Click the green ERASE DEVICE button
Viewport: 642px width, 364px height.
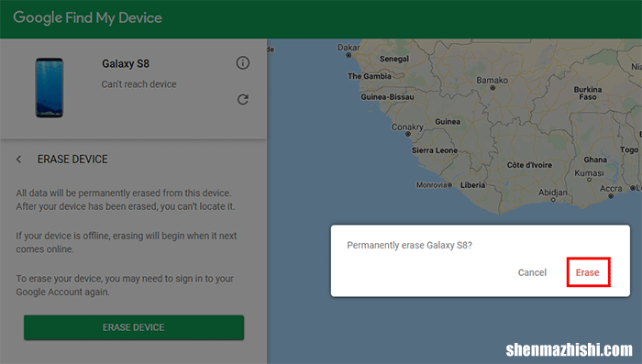coord(134,327)
